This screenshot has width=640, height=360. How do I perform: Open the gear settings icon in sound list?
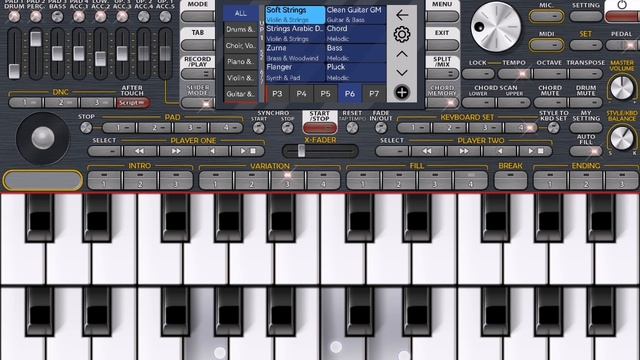point(402,34)
